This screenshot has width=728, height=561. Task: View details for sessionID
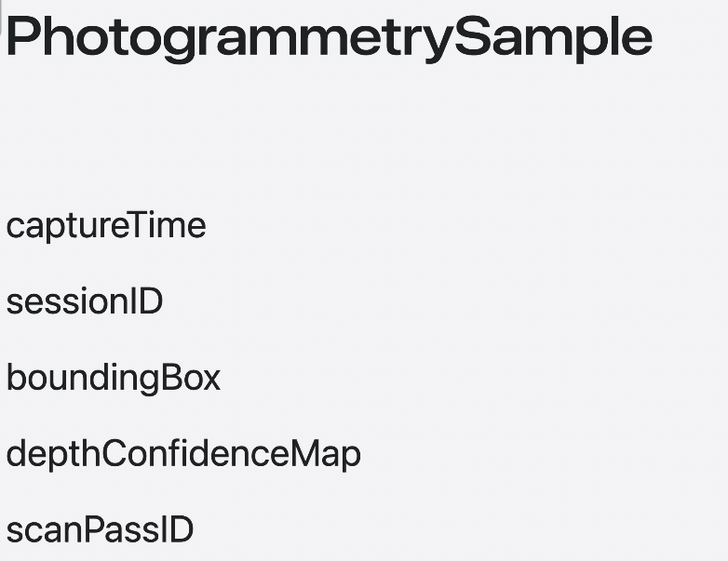pyautogui.click(x=85, y=301)
